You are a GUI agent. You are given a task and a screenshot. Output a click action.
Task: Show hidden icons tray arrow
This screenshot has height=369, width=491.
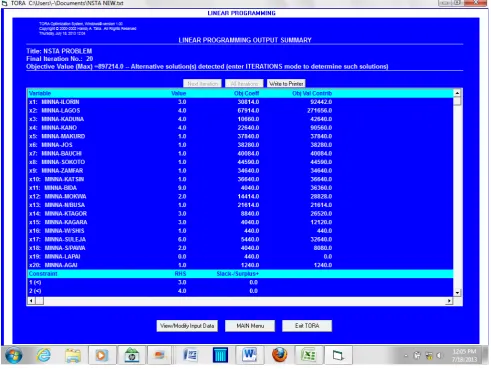[x=406, y=356]
